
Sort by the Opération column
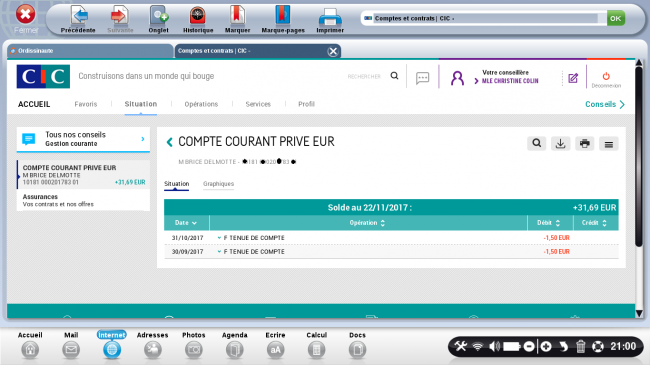pos(368,223)
